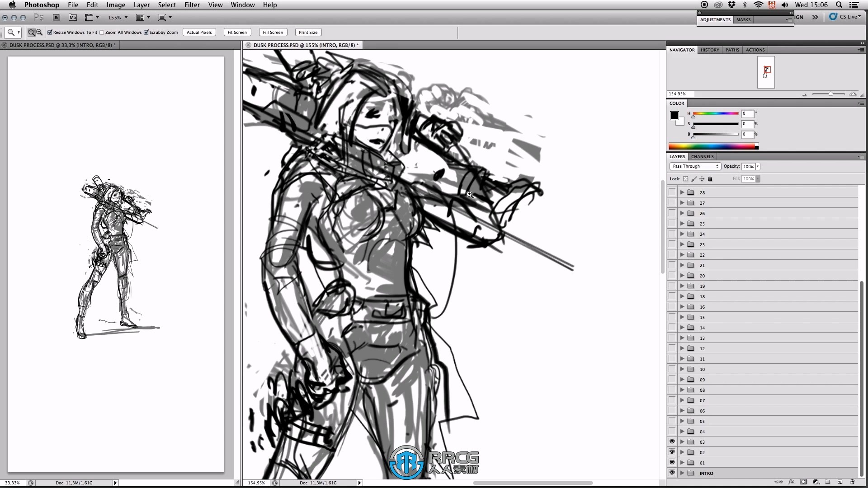Image resolution: width=868 pixels, height=488 pixels.
Task: Open the Mini Bridge (Mb) icon
Action: click(x=72, y=17)
